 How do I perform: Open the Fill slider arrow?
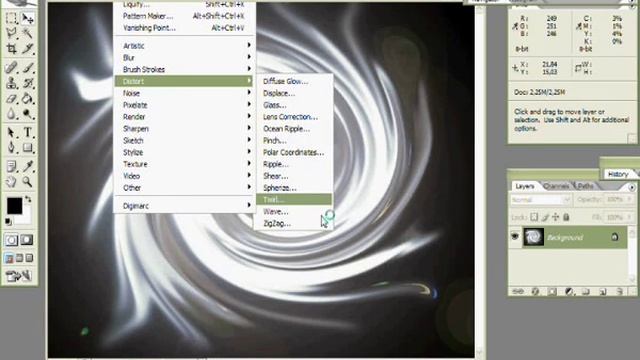click(630, 217)
